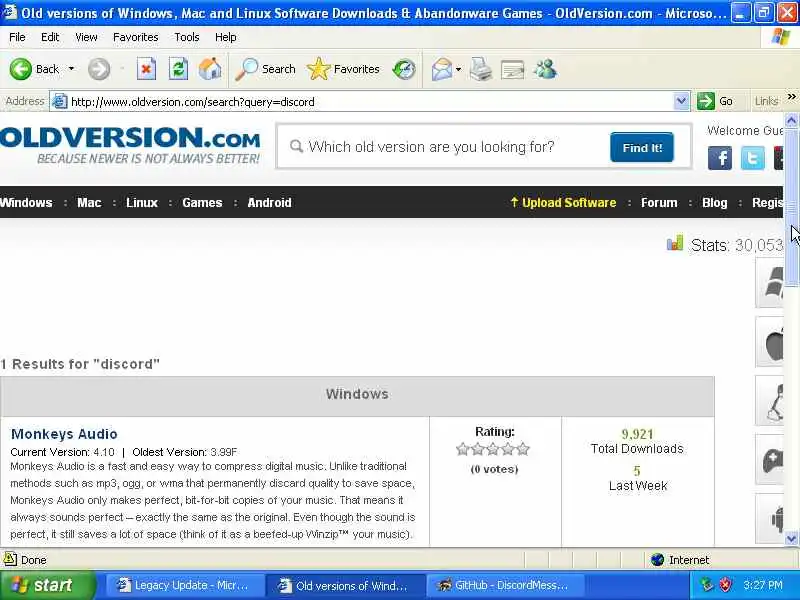Click the Edit page toolbar icon
Viewport: 800px width, 600px height.
[512, 69]
